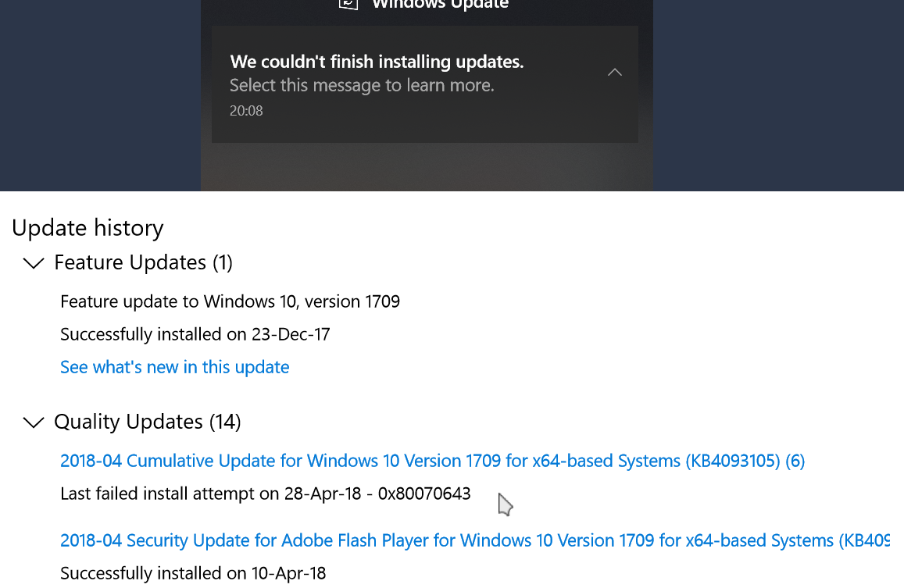Viewport: 904px width, 588px height.
Task: Collapse the notification using its up chevron
Action: click(615, 72)
